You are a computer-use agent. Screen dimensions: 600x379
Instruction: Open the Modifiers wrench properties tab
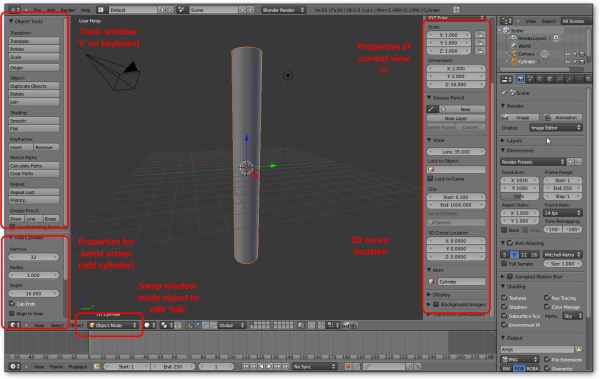[570, 79]
